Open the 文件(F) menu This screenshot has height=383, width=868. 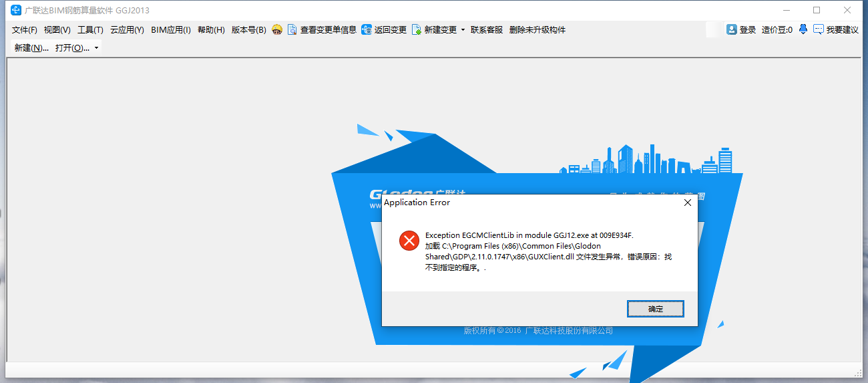pos(25,30)
